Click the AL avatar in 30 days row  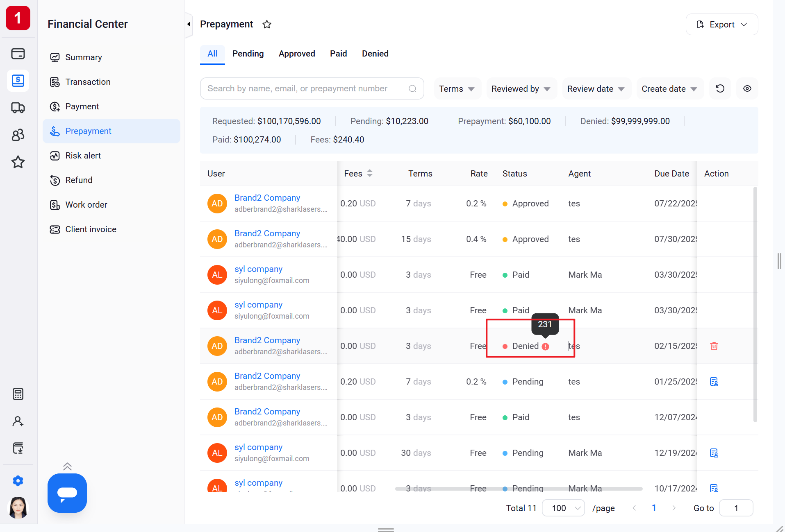[217, 453]
